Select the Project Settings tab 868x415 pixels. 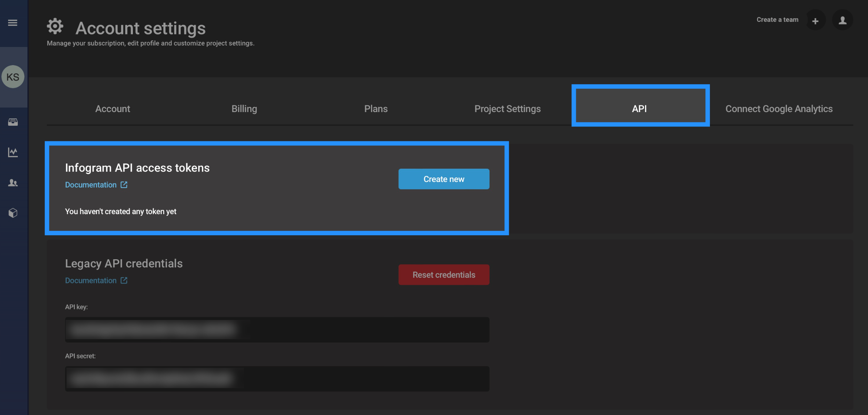coord(507,108)
